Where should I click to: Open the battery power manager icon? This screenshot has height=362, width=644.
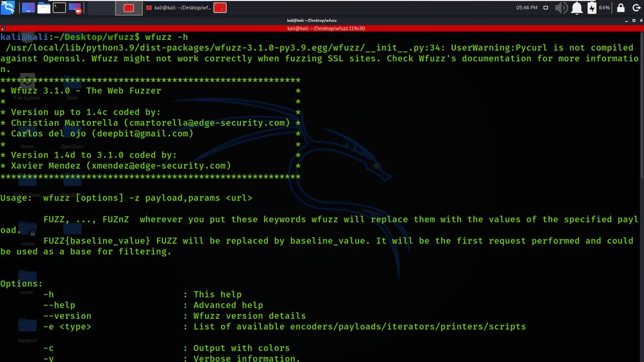[x=591, y=8]
